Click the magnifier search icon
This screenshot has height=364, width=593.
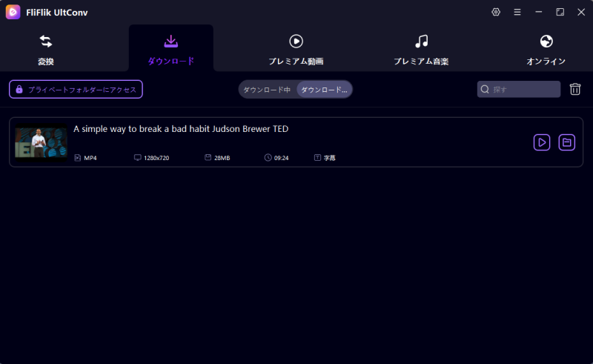click(x=485, y=89)
